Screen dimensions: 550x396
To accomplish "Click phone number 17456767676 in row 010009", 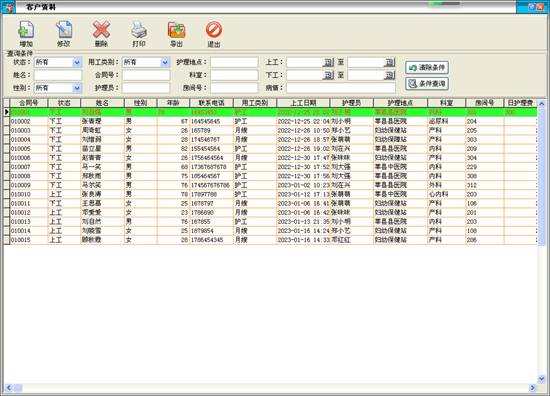I will pyautogui.click(x=212, y=185).
